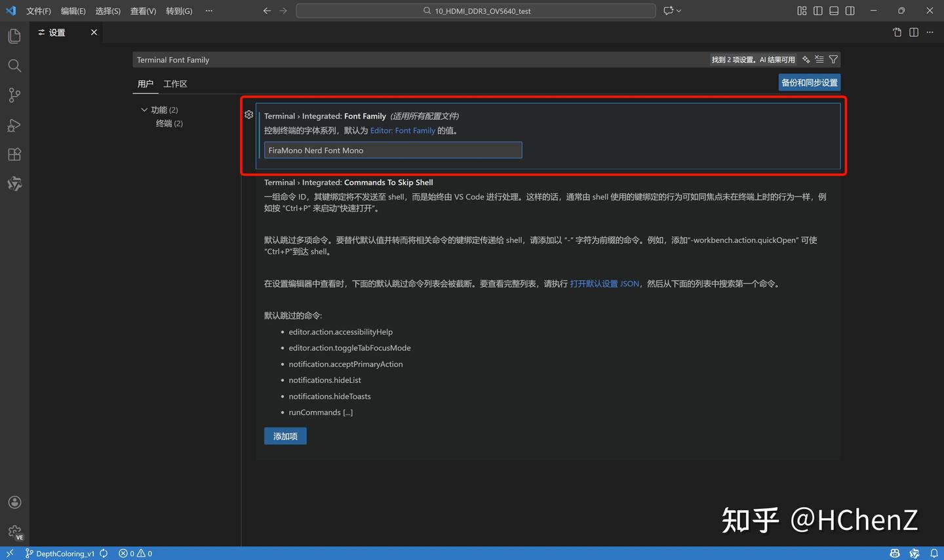Click the Manage gear icon
This screenshot has height=560, width=944.
[14, 532]
